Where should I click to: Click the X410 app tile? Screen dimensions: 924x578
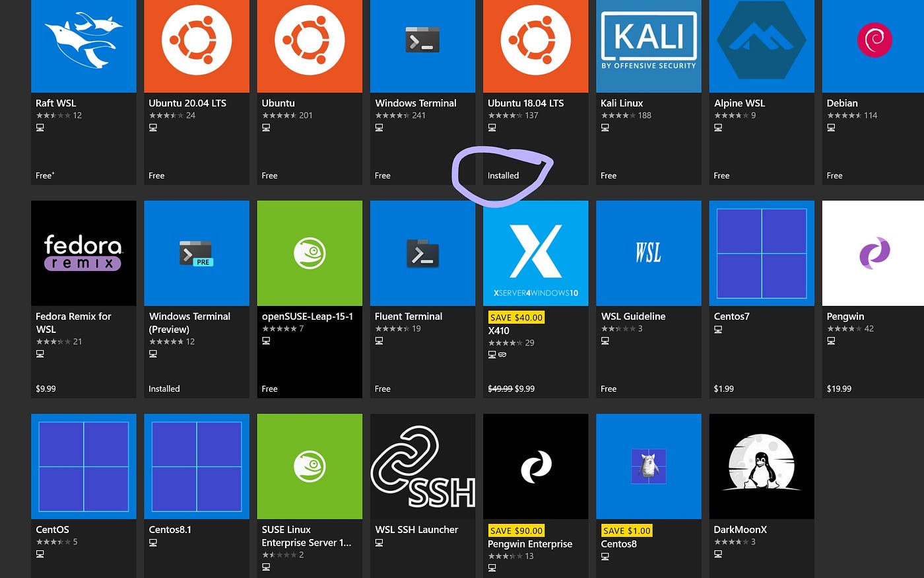tap(535, 253)
